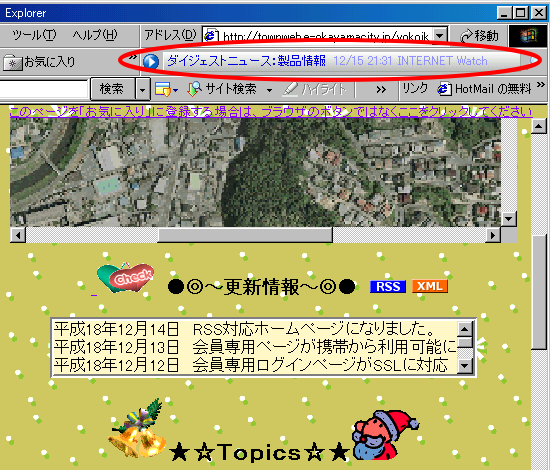550x470 pixels.
Task: Click the map's horizontal scrollbar thumb
Action: tap(245, 235)
